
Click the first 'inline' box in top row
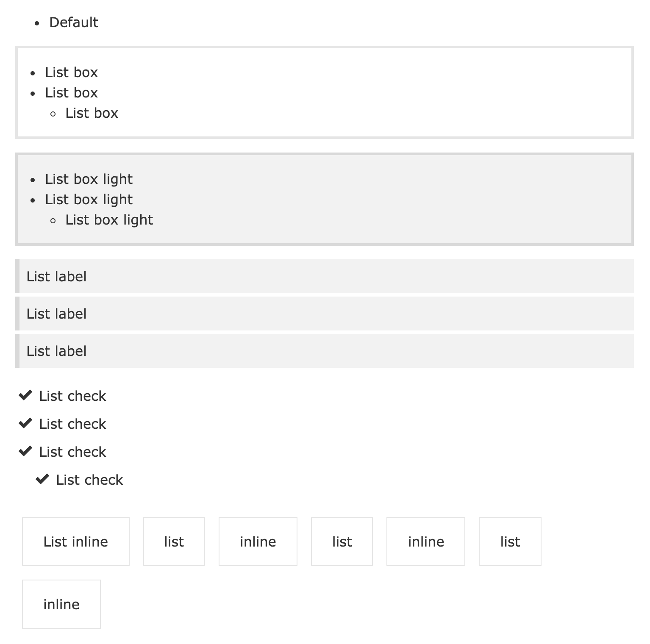[258, 541]
